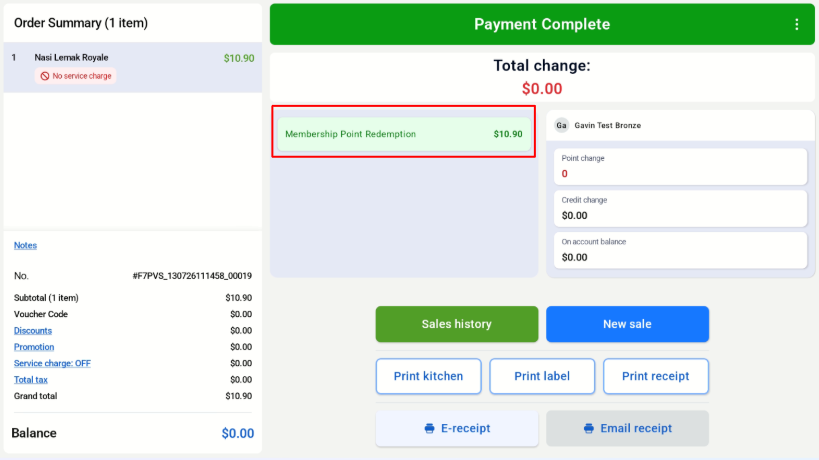Viewport: 819px width, 460px height.
Task: Open the Point change card
Action: [680, 167]
